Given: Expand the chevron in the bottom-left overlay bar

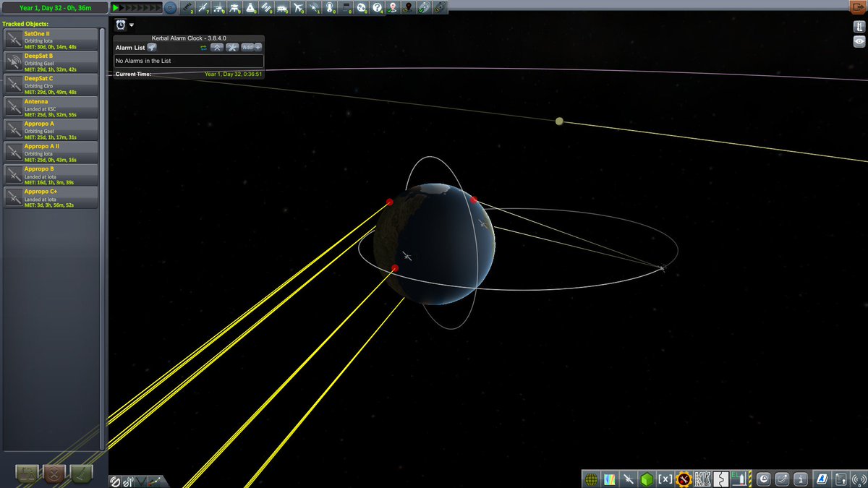Looking at the screenshot, I should (x=141, y=480).
